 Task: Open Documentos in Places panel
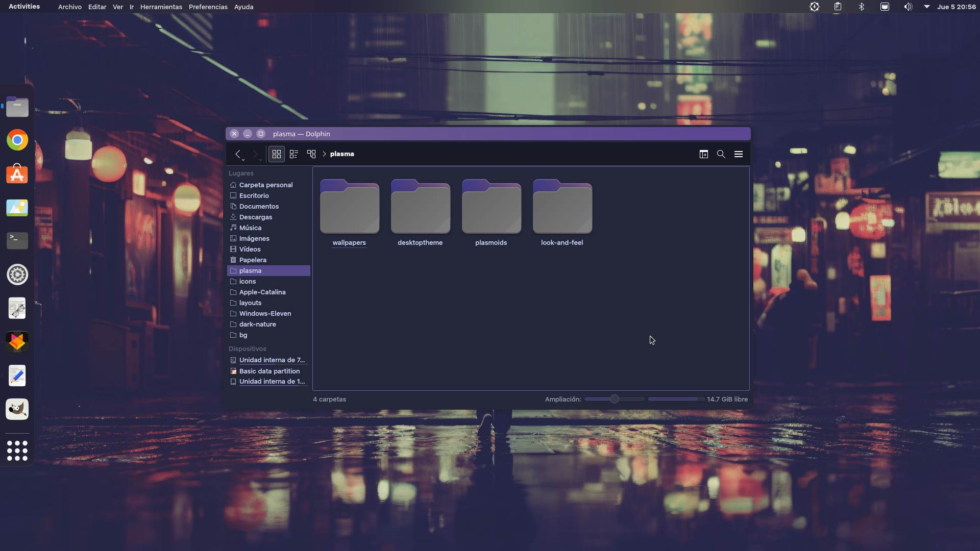(268, 207)
